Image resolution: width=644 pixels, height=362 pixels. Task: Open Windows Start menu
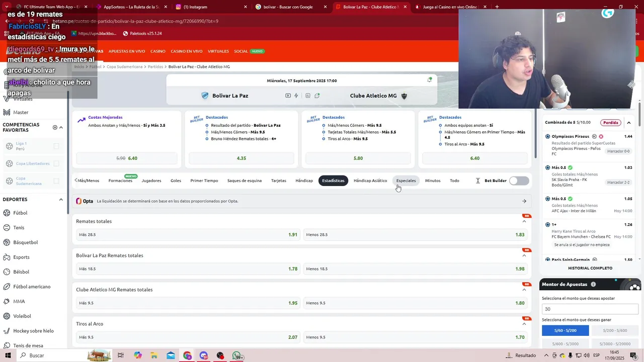[8, 355]
